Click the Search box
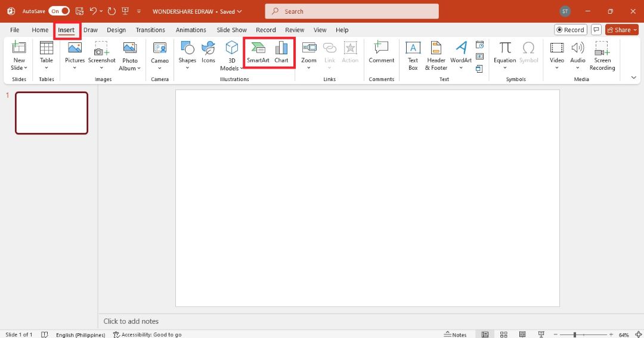 coord(352,11)
